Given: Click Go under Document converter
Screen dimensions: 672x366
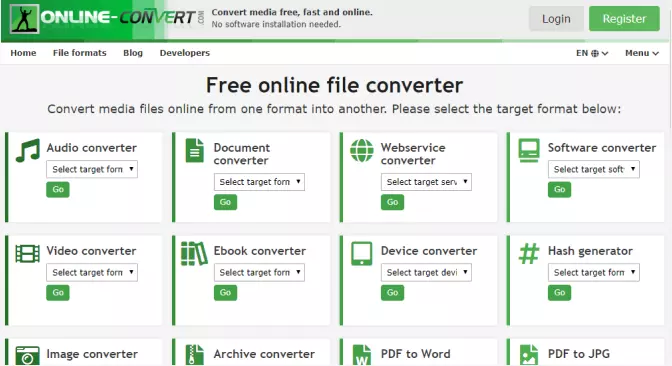Looking at the screenshot, I should click(225, 202).
